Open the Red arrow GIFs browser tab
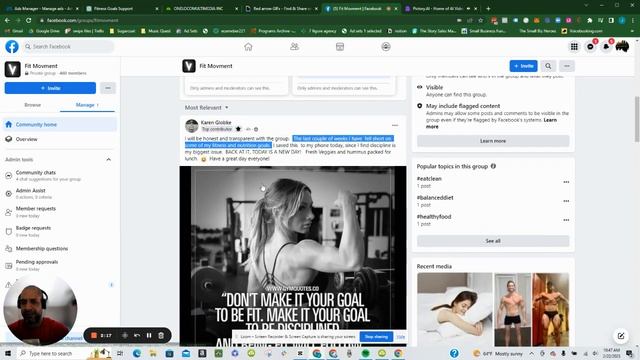Screen dimensions: 640x360 (x=282, y=8)
